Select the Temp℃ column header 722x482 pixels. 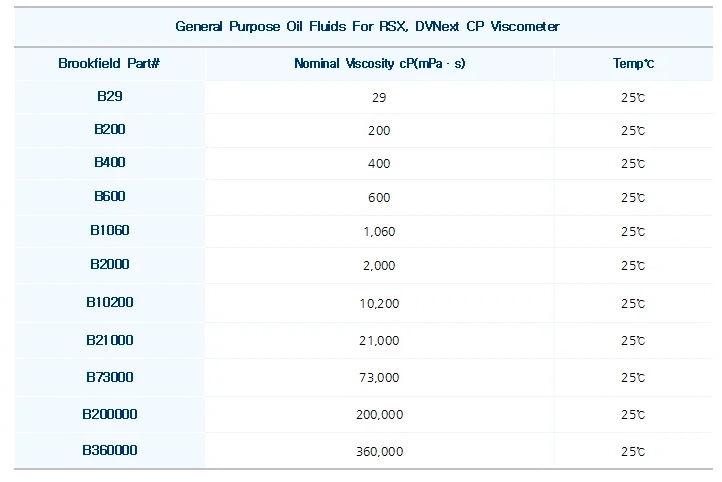(632, 63)
